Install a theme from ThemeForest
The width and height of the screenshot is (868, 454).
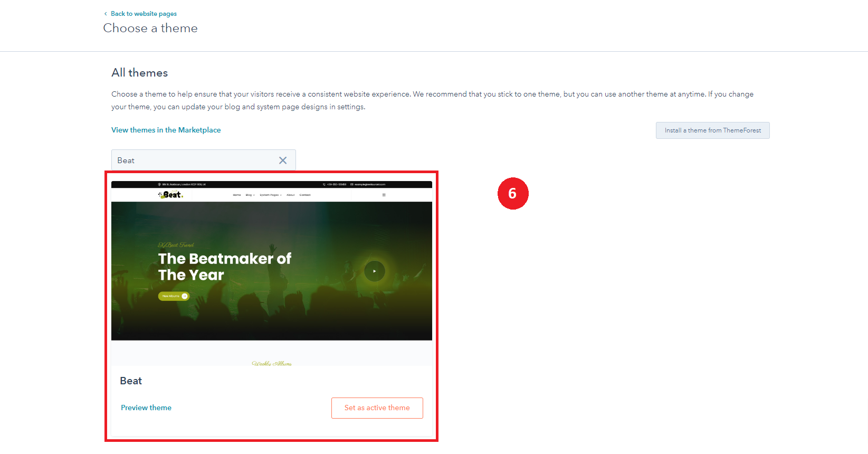[712, 130]
